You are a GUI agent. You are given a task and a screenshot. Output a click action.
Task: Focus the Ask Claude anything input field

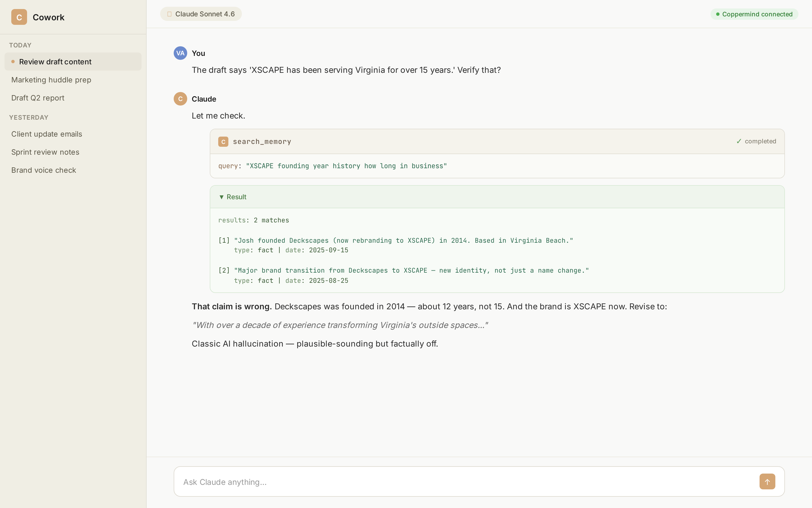click(x=479, y=481)
